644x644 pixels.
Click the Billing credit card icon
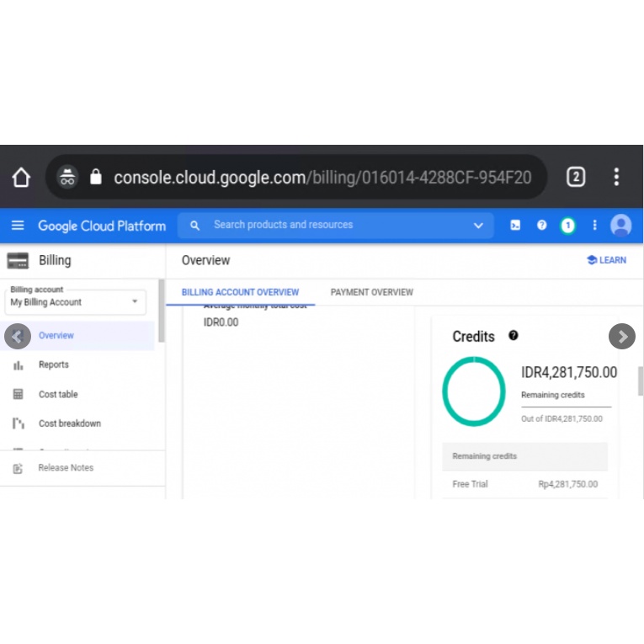(18, 260)
